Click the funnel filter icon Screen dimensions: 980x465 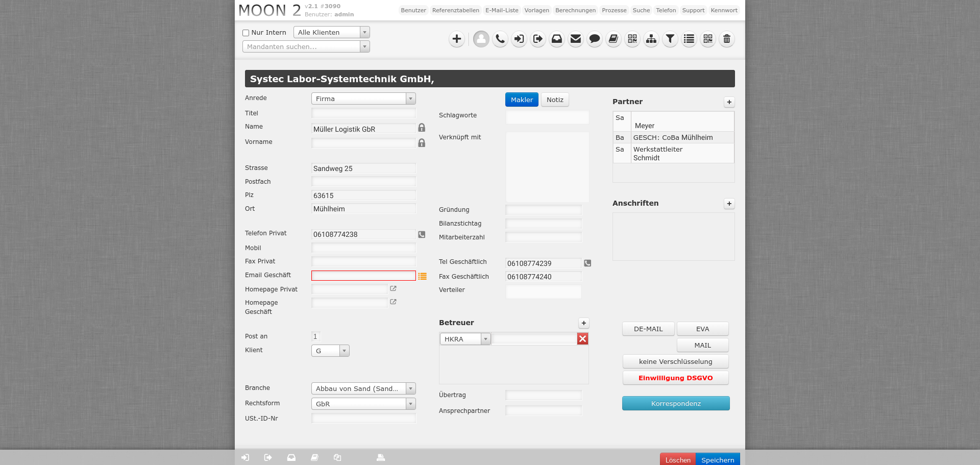[670, 39]
